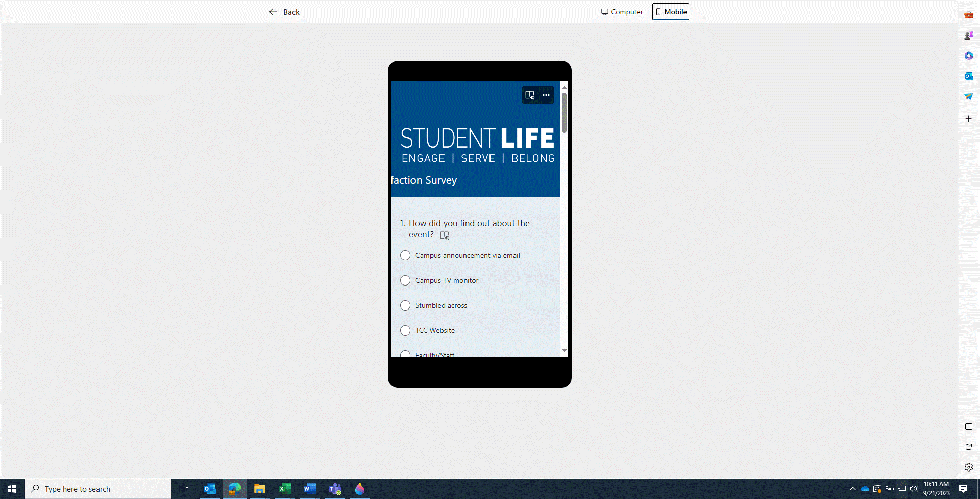Open Outlook icon in Edge sidebar

pyautogui.click(x=969, y=76)
